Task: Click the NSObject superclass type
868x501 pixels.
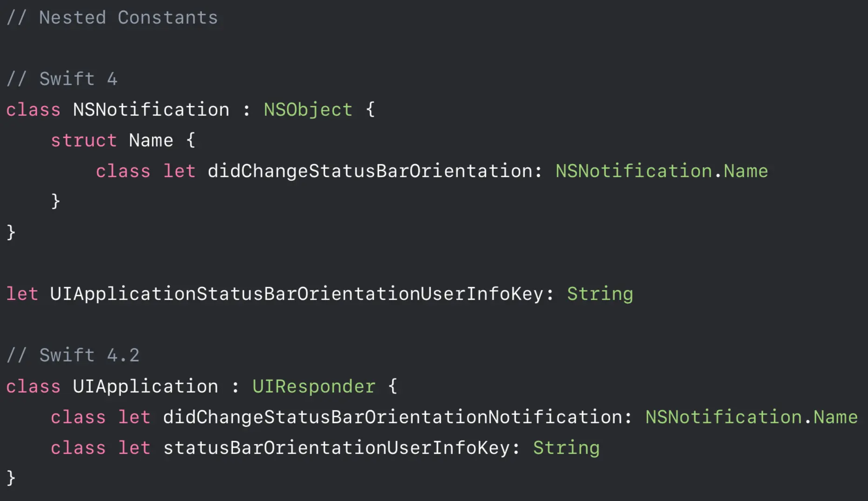Action: tap(308, 110)
